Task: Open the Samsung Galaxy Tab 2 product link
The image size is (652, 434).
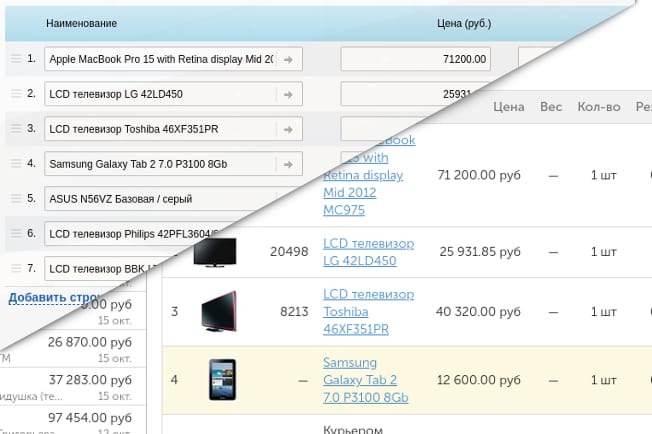Action: pos(366,380)
